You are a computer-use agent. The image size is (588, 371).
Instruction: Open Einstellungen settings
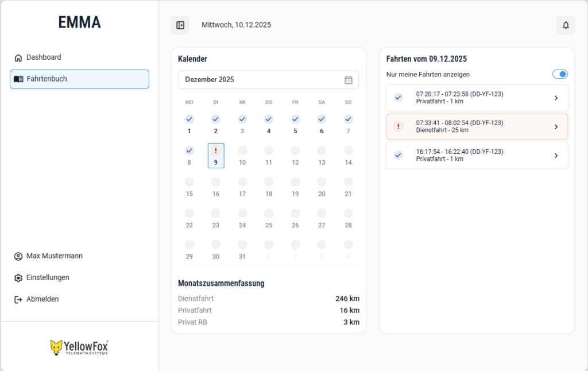(x=48, y=277)
